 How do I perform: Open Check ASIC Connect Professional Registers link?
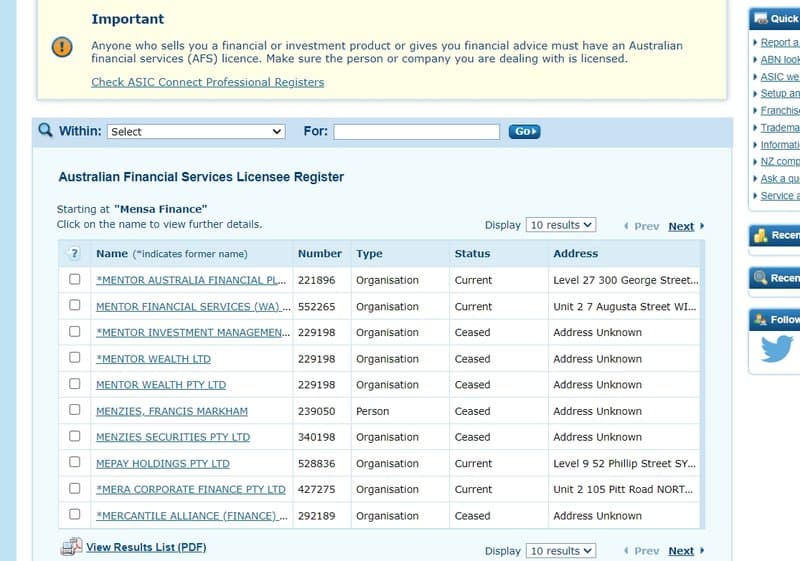pos(208,82)
